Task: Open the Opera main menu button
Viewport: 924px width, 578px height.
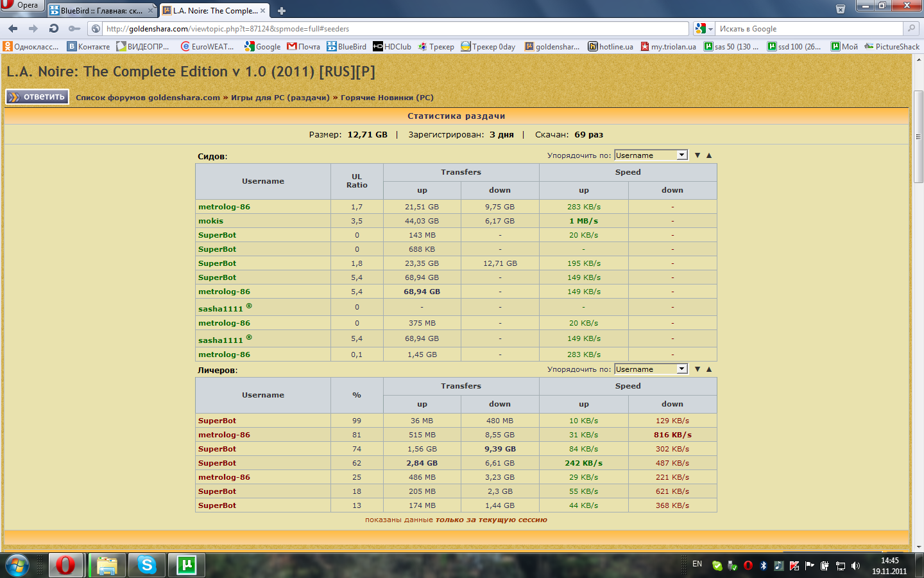Action: point(22,6)
